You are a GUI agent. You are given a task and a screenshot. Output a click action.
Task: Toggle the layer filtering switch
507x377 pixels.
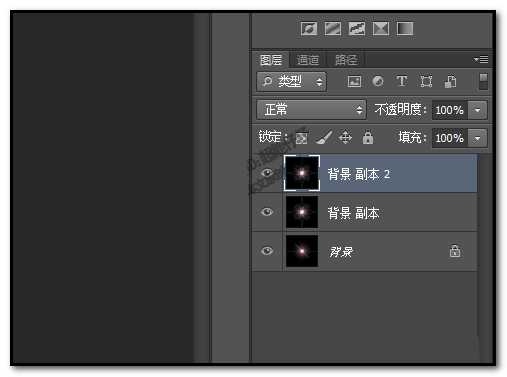coord(483,82)
